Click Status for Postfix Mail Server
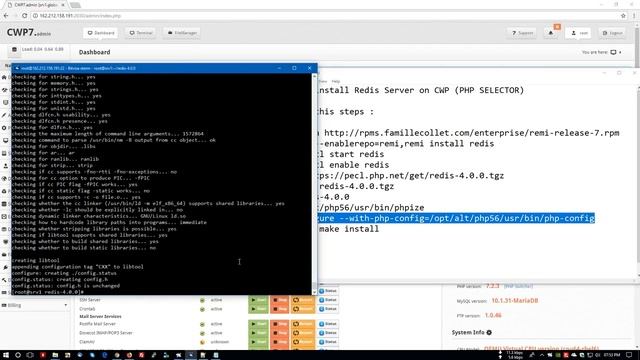 [327, 324]
